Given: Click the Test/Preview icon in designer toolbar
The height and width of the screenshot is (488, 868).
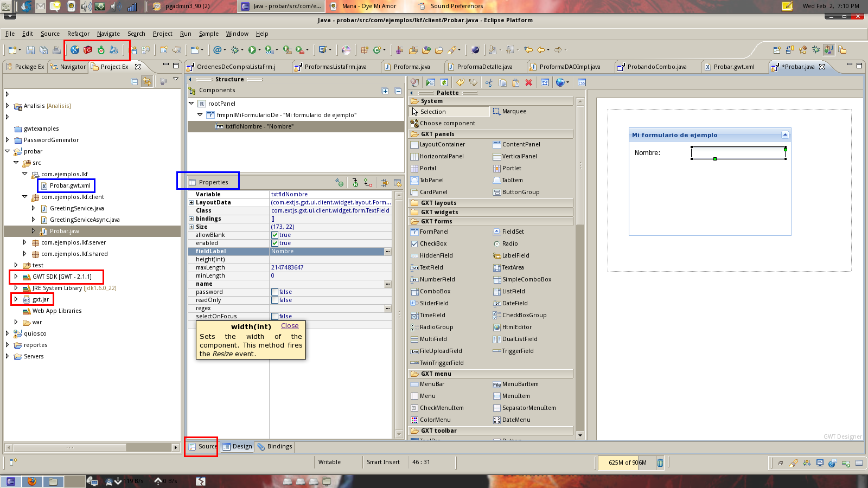Looking at the screenshot, I should [431, 82].
